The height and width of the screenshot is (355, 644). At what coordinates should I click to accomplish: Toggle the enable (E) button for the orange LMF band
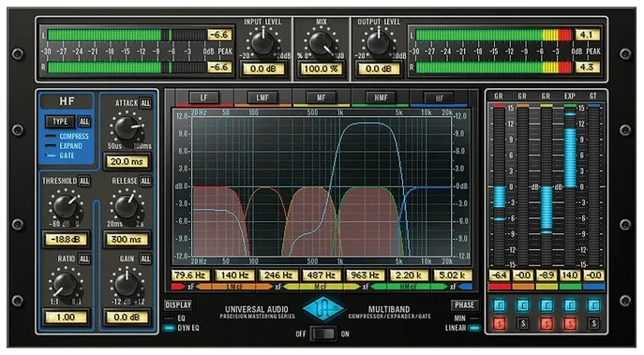(523, 305)
